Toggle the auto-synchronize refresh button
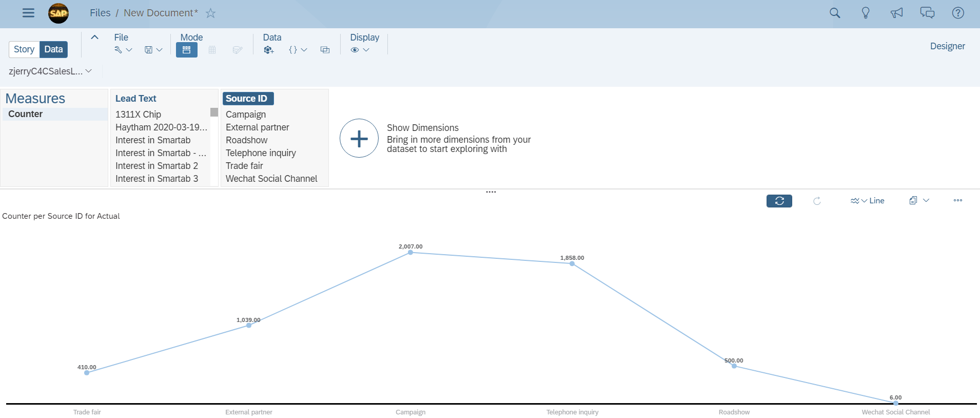Viewport: 980px width, 418px height. click(x=779, y=201)
